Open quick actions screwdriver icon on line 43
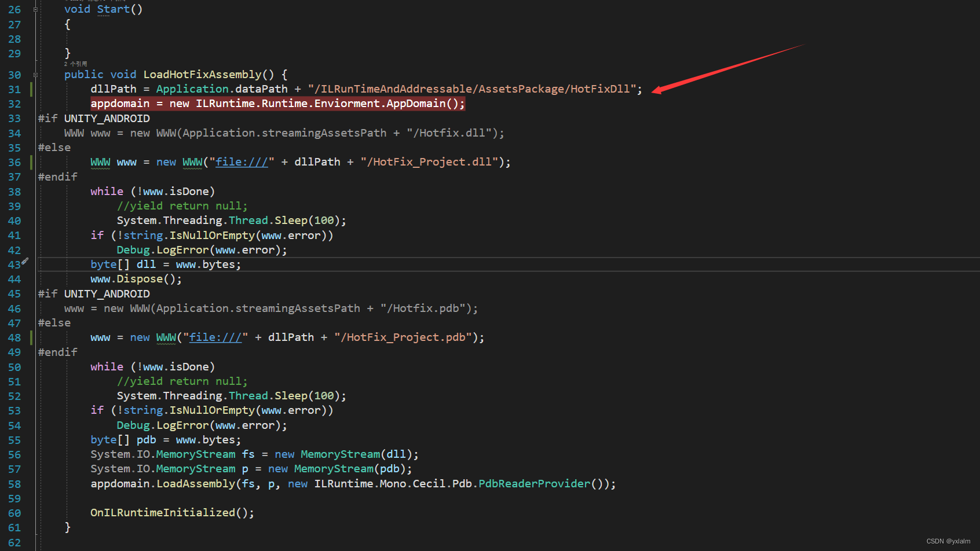Image resolution: width=980 pixels, height=551 pixels. click(x=25, y=262)
